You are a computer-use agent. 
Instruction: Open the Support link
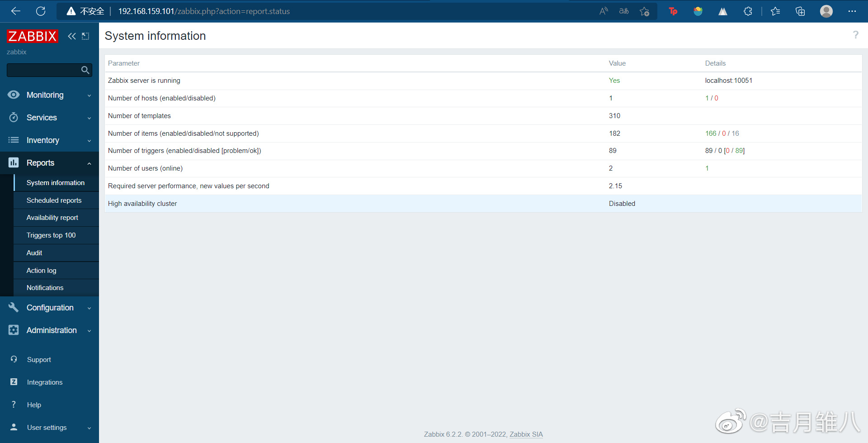[x=39, y=360]
